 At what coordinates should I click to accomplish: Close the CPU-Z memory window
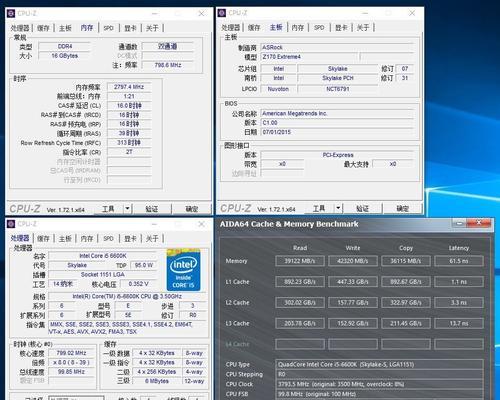click(201, 13)
